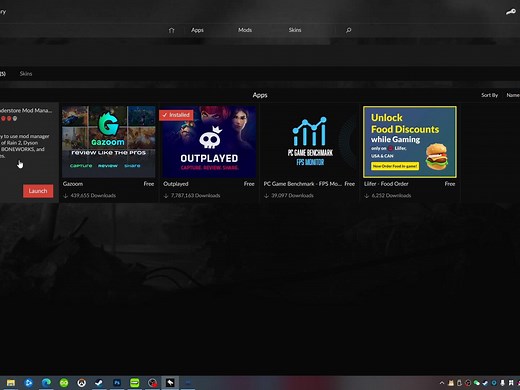Select the Skins sub-tab in library bar
This screenshot has height=390, width=520.
pyautogui.click(x=26, y=74)
